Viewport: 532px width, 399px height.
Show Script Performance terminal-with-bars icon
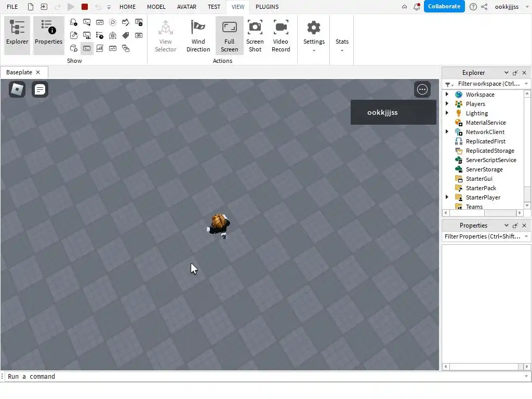tap(87, 35)
